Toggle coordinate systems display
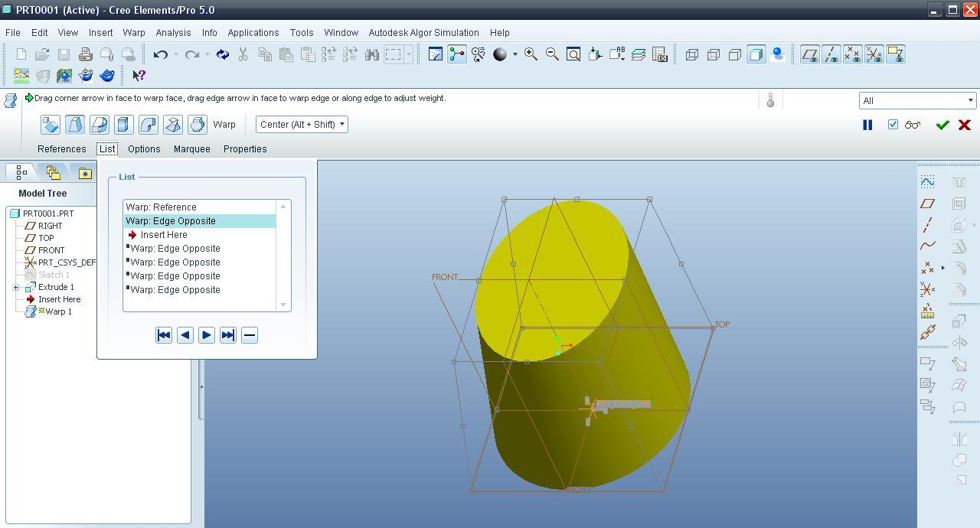Image resolution: width=980 pixels, height=528 pixels. (x=874, y=54)
